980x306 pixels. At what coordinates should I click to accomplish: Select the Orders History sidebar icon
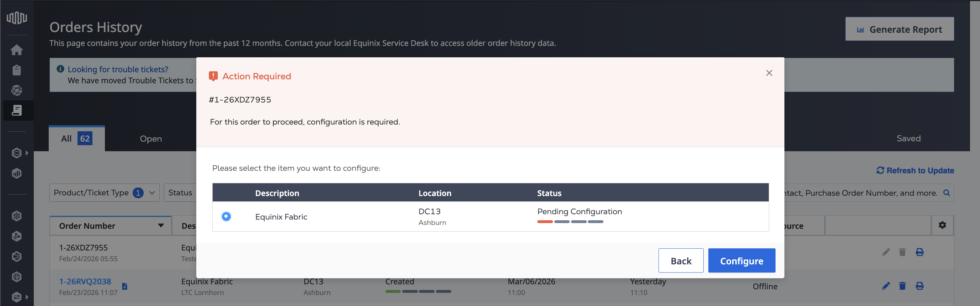[17, 110]
